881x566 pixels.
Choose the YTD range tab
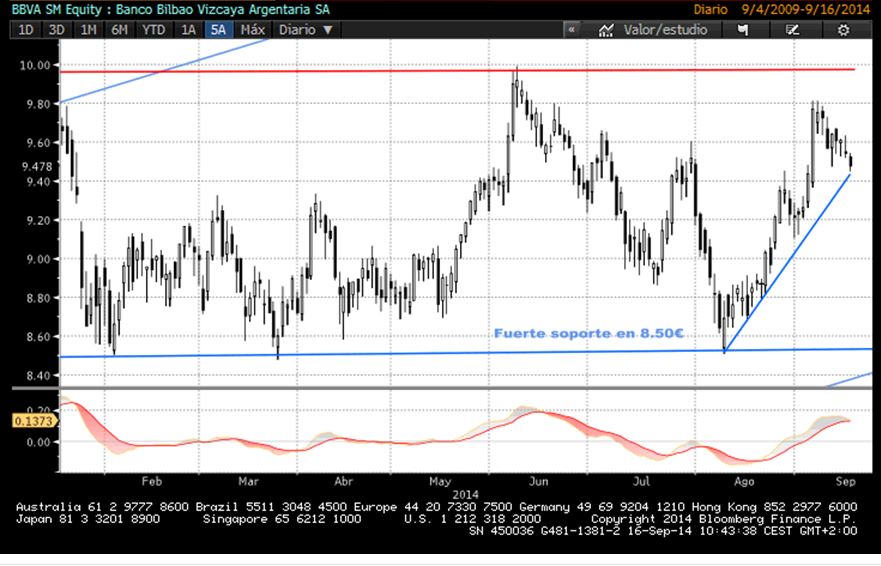(x=153, y=30)
